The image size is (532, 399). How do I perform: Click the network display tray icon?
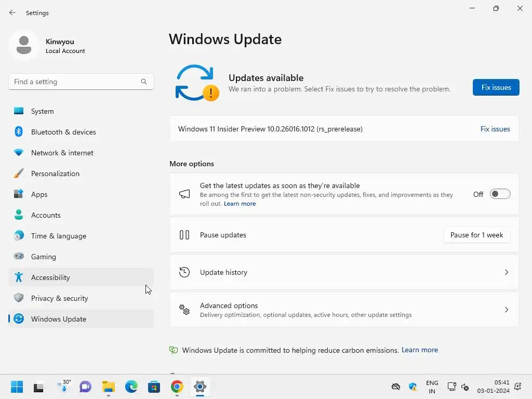click(x=451, y=387)
